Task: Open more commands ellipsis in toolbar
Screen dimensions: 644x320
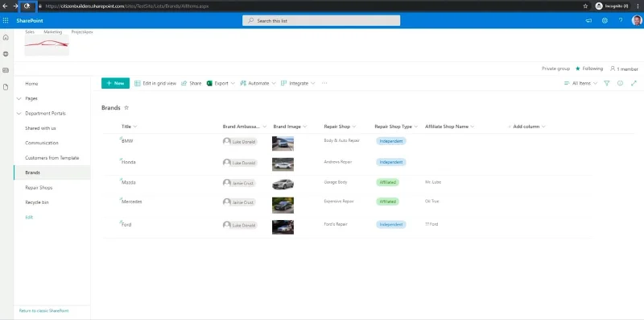Action: click(x=324, y=83)
